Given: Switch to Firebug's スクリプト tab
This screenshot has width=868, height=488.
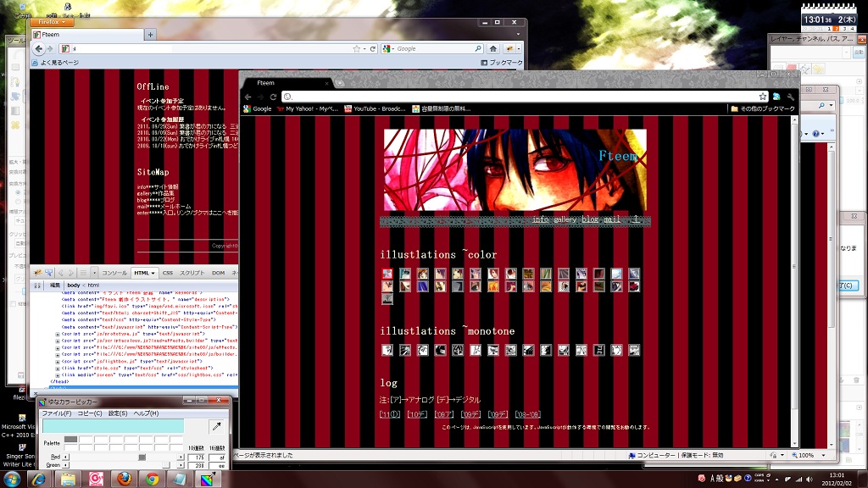Looking at the screenshot, I should tap(192, 273).
